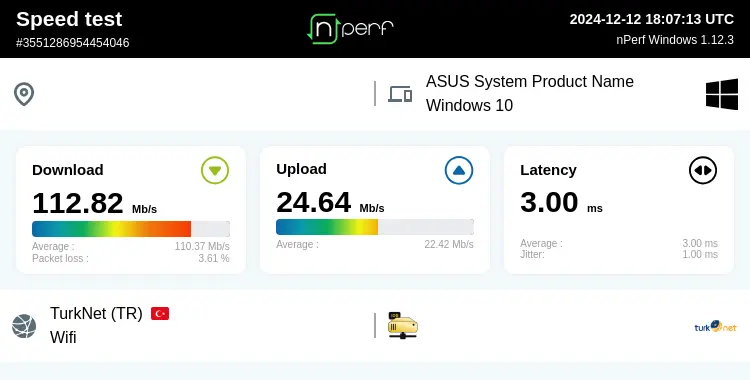
Task: Click the location pin icon
Action: click(x=24, y=94)
